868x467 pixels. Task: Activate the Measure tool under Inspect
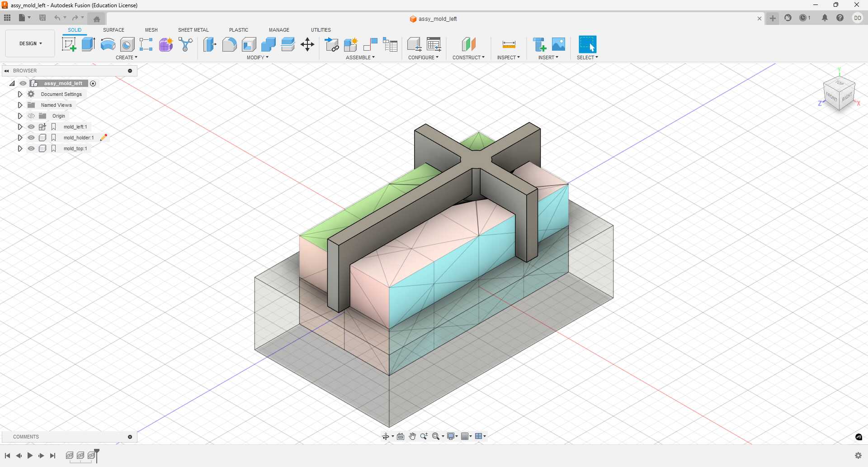pos(508,44)
